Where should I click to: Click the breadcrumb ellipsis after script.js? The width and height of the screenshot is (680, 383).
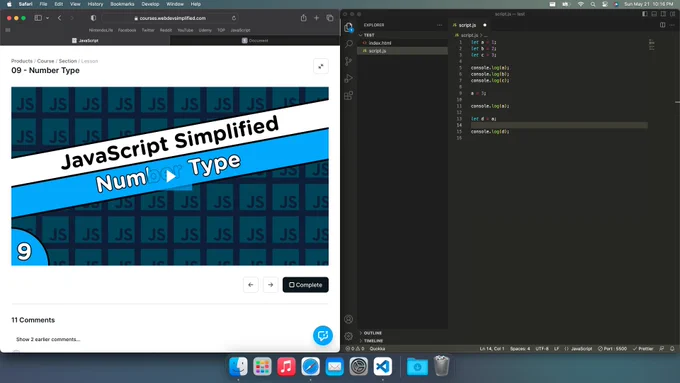(x=486, y=35)
